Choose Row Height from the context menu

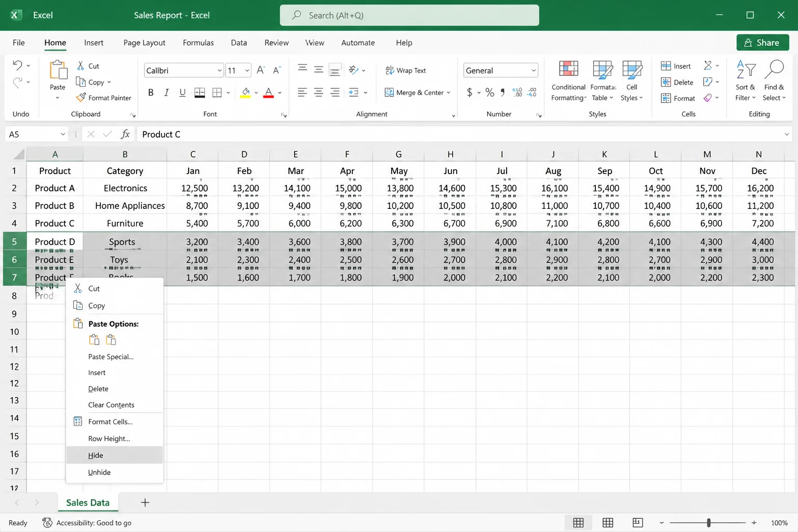115,438
